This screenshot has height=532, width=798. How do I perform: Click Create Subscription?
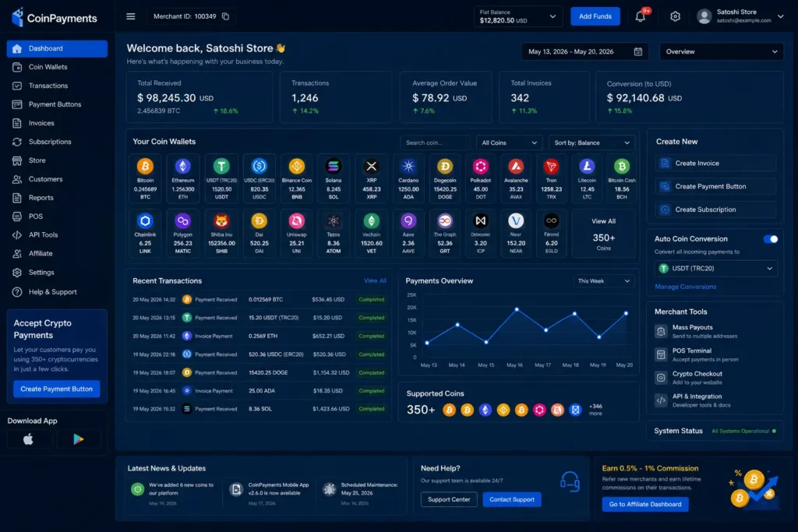(715, 210)
